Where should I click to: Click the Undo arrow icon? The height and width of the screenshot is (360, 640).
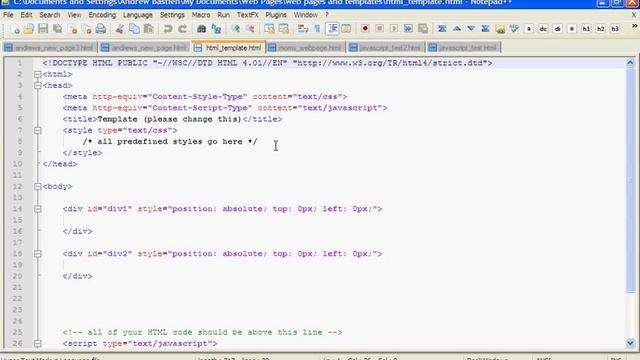coord(167,29)
